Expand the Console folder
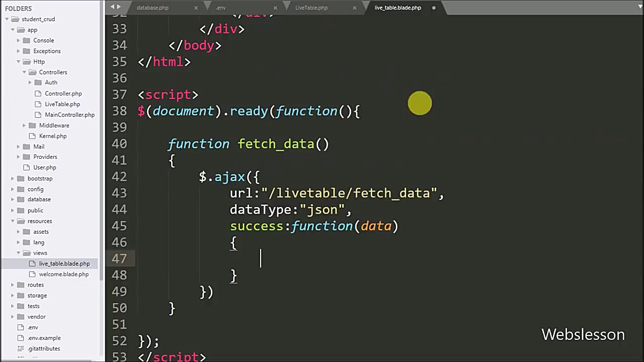644x362 pixels. [x=19, y=40]
